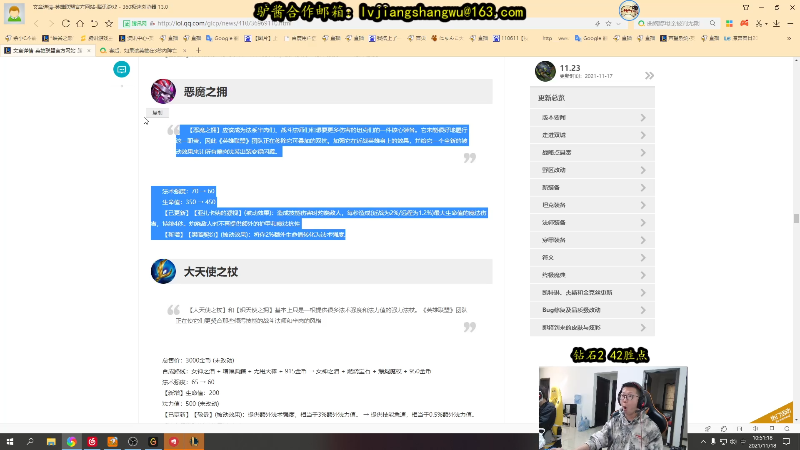The image size is (800, 450).
Task: Open the downloads arrow icon
Action: 777,23
